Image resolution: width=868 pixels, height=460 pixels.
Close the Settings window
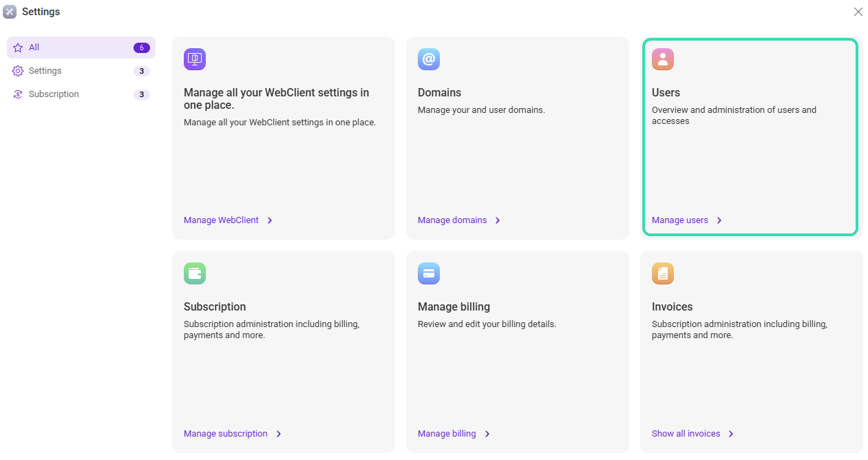point(858,12)
